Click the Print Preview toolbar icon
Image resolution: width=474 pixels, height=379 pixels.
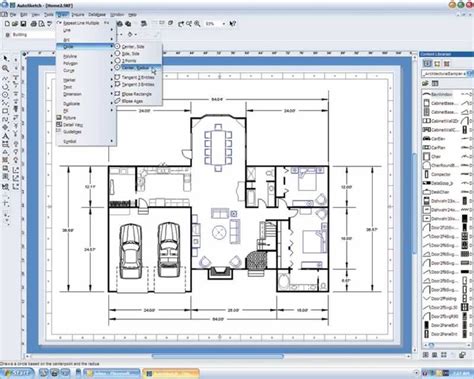pyautogui.click(x=42, y=24)
